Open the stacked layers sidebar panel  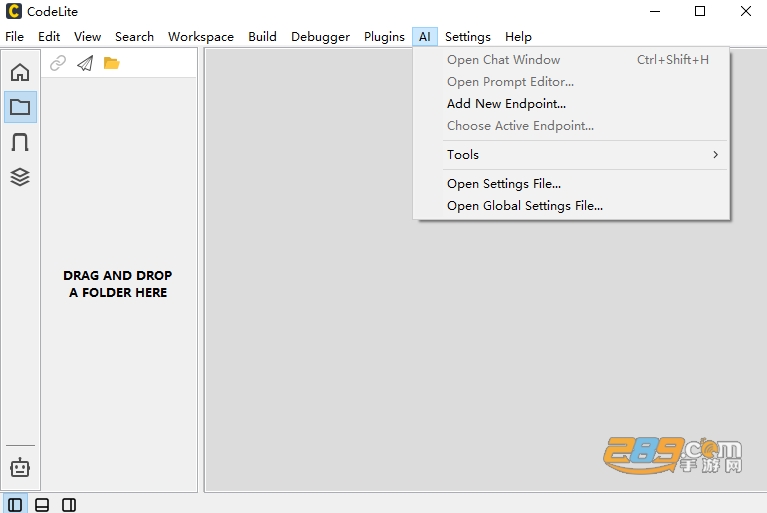click(20, 177)
